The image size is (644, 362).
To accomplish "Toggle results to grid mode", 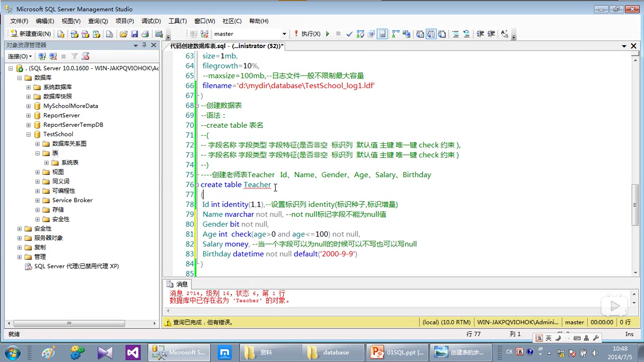I will click(x=431, y=34).
